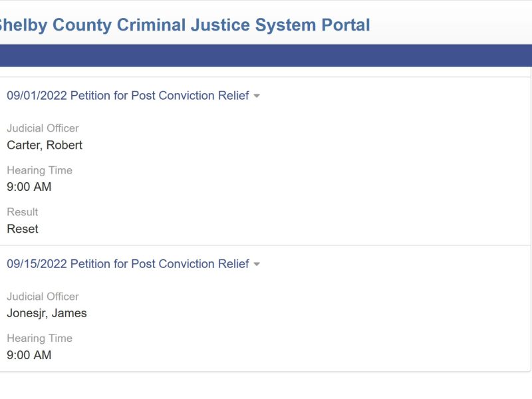Select the 09/15/2022 Petition for Post Conviction Relief heading
This screenshot has width=532, height=399.
coord(128,264)
